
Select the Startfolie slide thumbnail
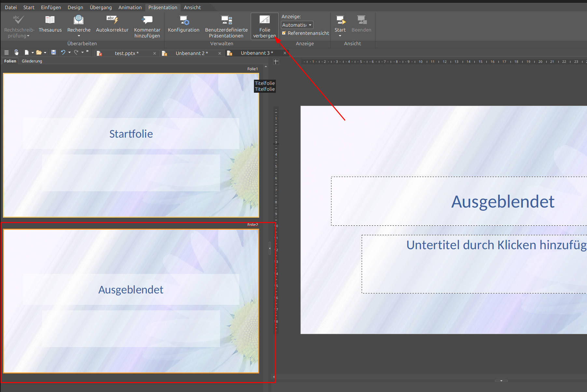tap(131, 145)
